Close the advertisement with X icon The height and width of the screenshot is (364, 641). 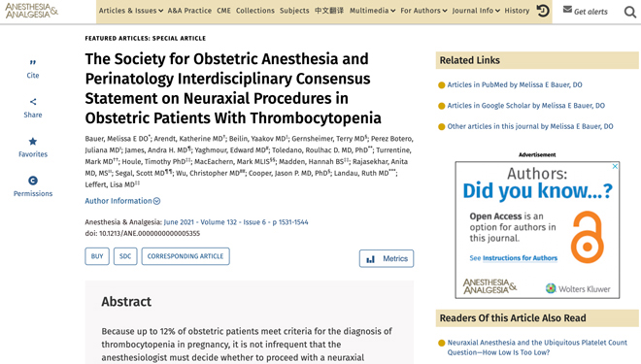click(615, 166)
